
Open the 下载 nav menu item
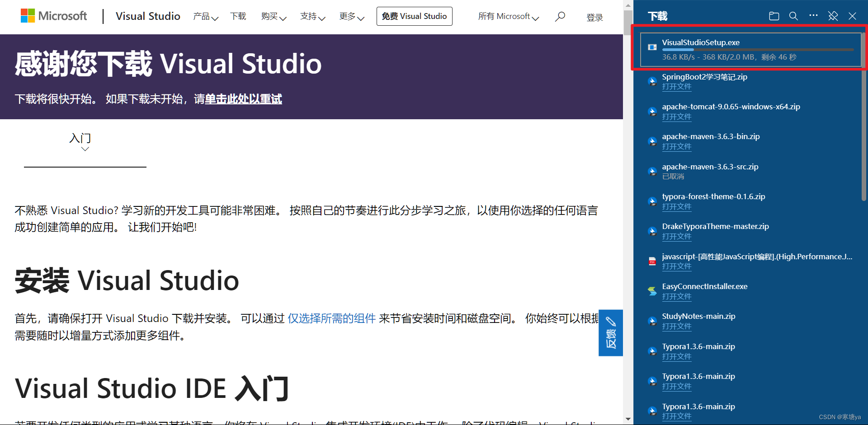point(238,16)
